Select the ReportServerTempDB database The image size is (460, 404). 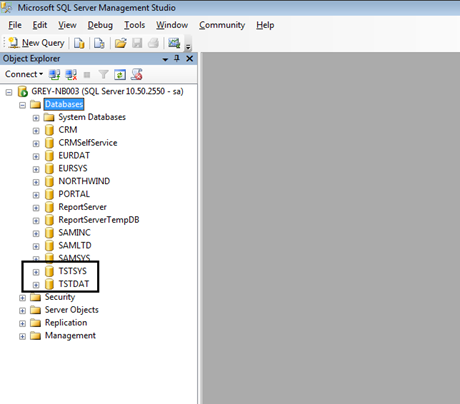(x=99, y=220)
